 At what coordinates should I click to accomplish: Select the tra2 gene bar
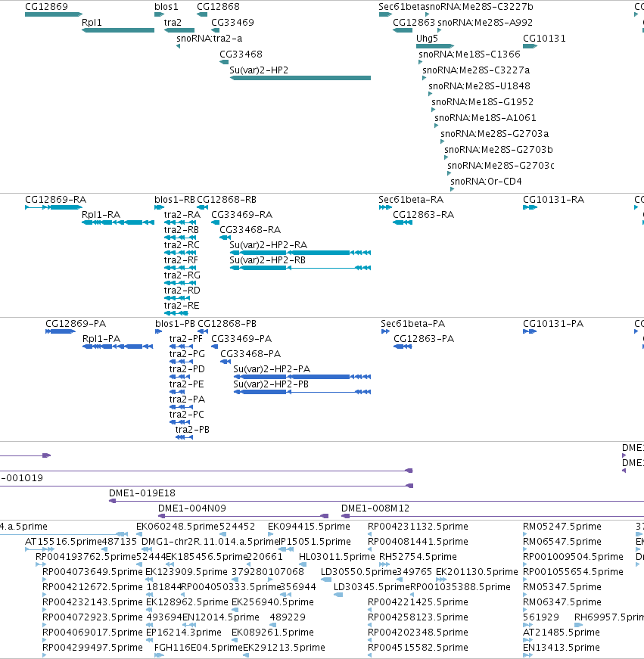pos(179,30)
